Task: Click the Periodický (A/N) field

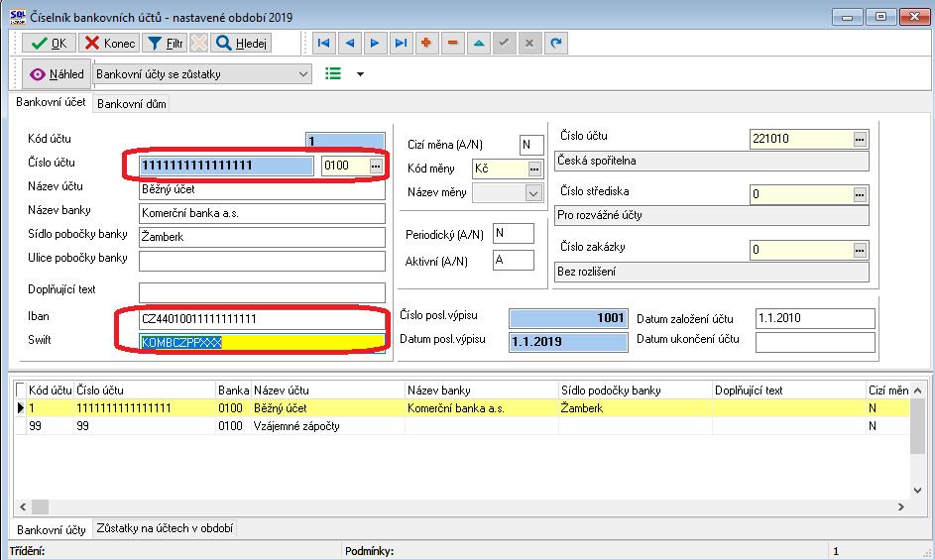Action: coord(514,233)
